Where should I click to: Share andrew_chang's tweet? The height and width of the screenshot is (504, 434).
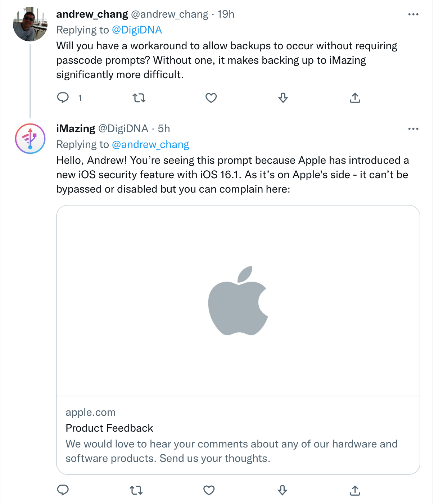(355, 98)
